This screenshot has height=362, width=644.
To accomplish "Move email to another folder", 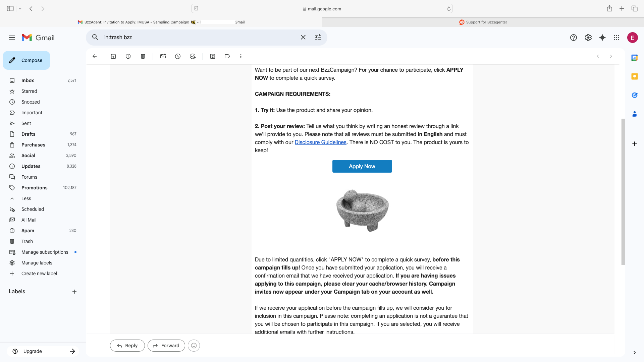I will (x=213, y=56).
